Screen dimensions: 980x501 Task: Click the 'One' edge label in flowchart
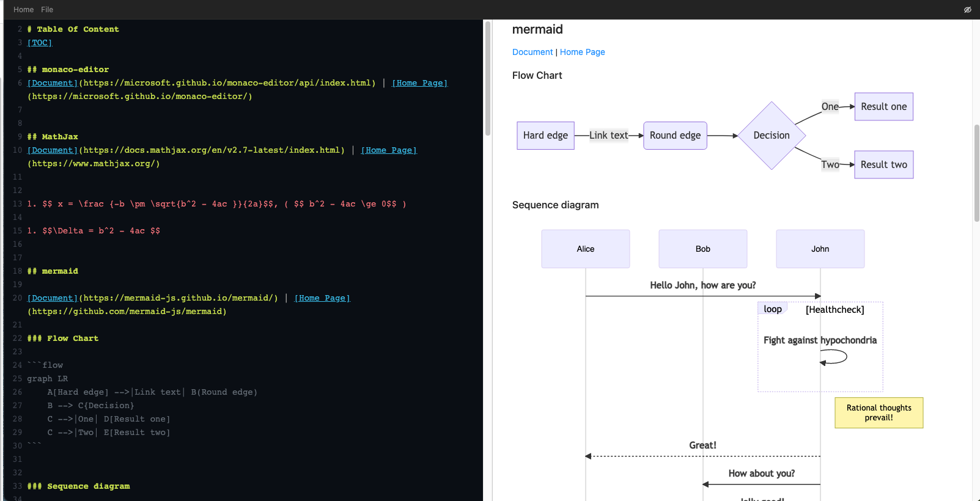click(x=830, y=107)
